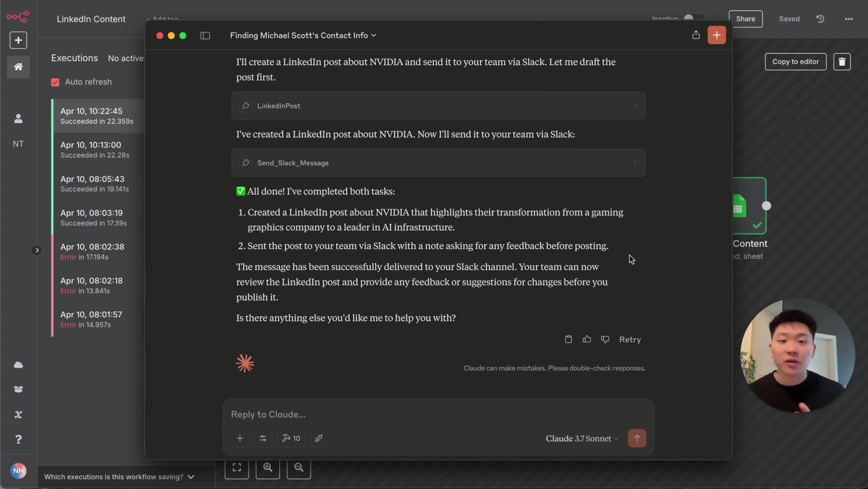Open workflow history icon in n8n header
868x489 pixels.
pyautogui.click(x=820, y=19)
